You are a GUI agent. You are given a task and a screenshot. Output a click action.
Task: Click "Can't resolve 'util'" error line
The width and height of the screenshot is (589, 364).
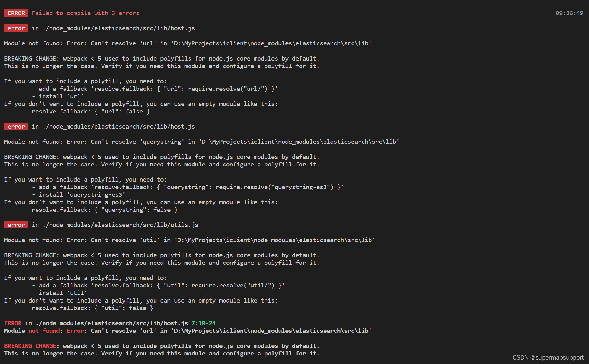point(189,240)
